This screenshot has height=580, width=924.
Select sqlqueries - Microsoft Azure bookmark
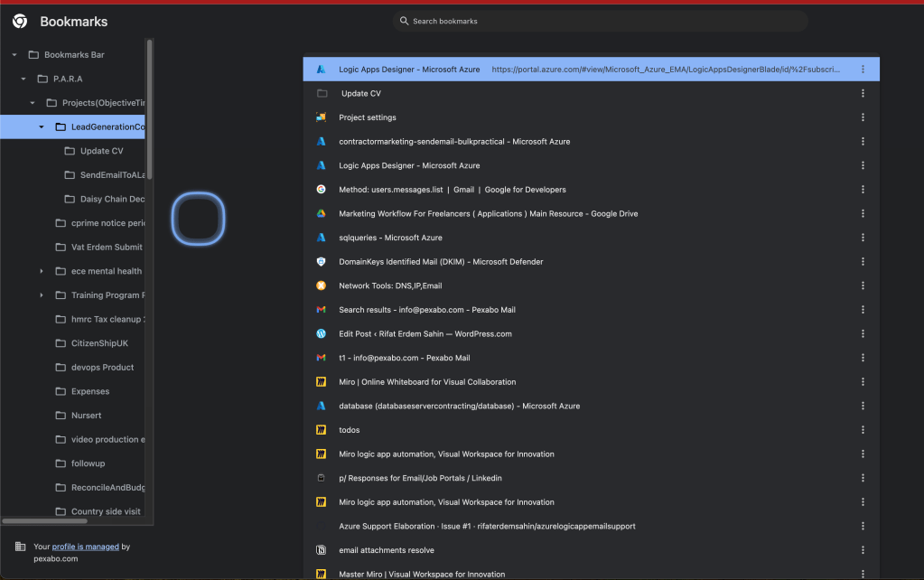pos(591,238)
